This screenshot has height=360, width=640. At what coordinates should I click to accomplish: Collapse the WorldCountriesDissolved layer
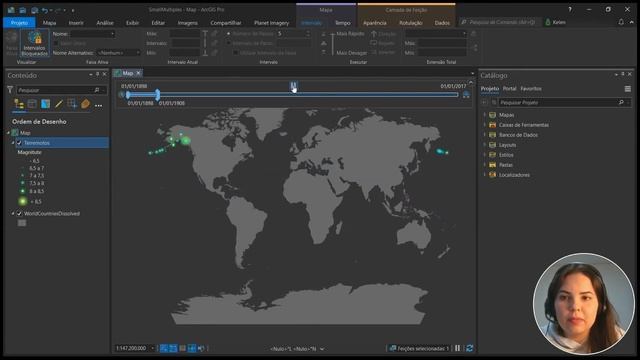point(13,213)
